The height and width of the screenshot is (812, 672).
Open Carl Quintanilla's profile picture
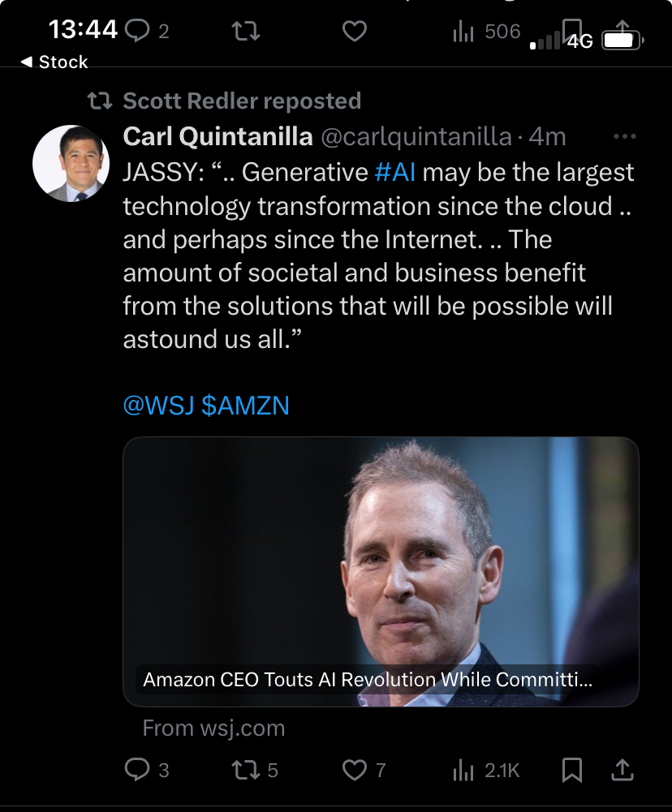(71, 164)
